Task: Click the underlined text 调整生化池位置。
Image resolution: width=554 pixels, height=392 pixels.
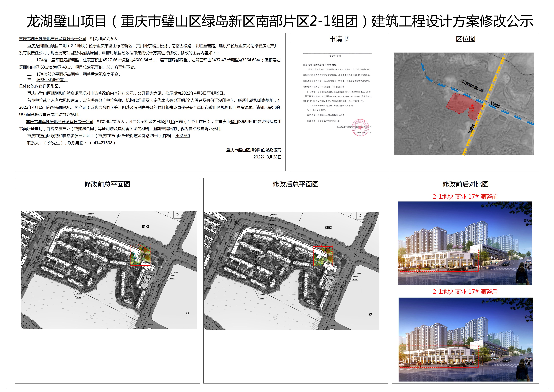Action: pyautogui.click(x=52, y=80)
